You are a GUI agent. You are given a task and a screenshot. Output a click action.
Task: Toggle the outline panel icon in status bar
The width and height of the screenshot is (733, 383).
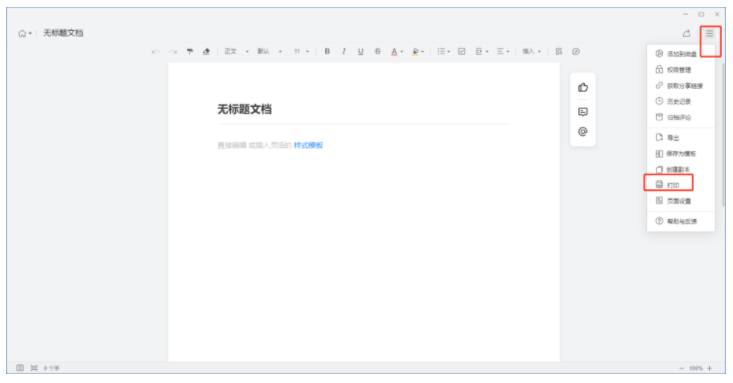coord(20,368)
